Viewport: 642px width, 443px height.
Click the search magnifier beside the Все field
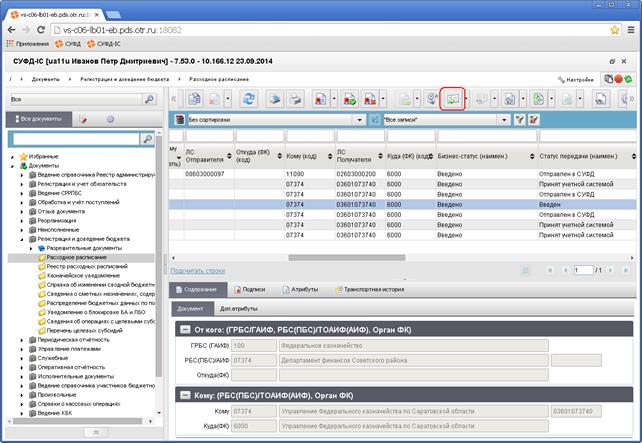(x=149, y=99)
